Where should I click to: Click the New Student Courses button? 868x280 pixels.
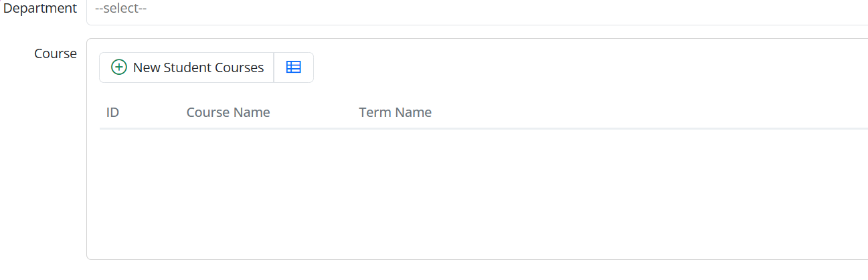point(187,67)
